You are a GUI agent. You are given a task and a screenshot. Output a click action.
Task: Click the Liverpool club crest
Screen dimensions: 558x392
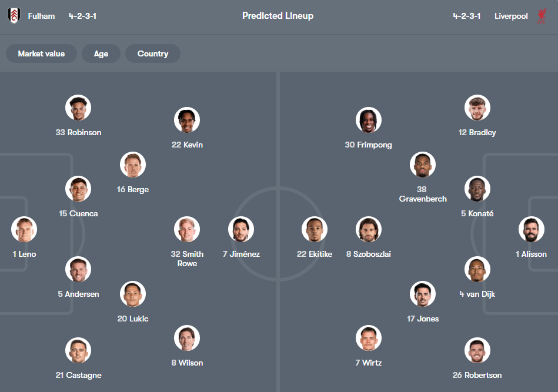click(542, 16)
